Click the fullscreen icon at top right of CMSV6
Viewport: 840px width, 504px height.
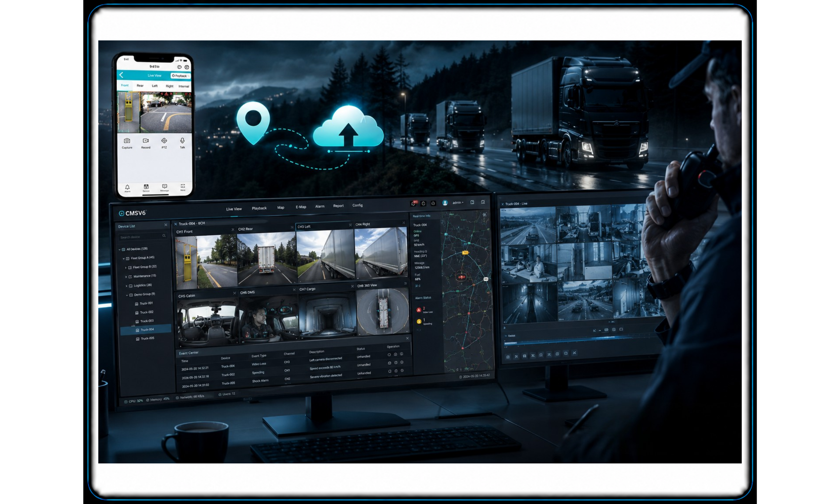tap(483, 202)
